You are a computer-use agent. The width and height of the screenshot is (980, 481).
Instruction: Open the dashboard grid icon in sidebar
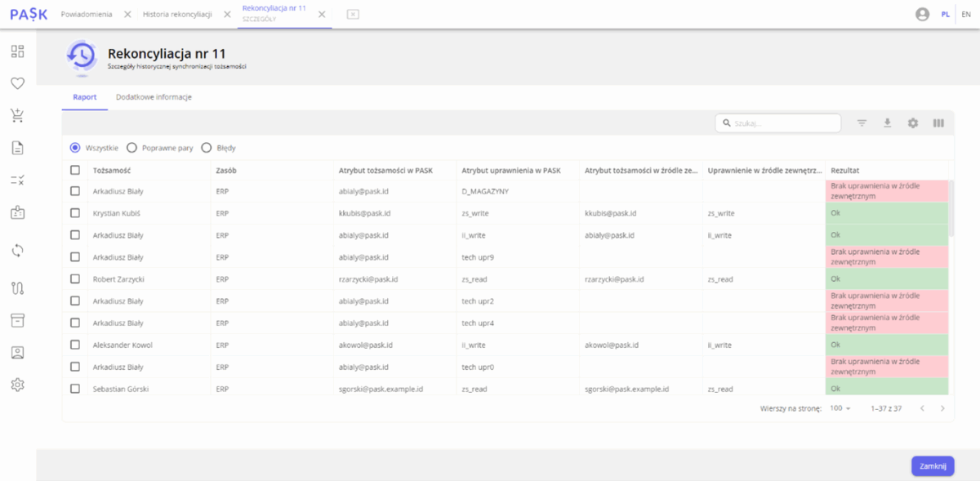pos(17,51)
